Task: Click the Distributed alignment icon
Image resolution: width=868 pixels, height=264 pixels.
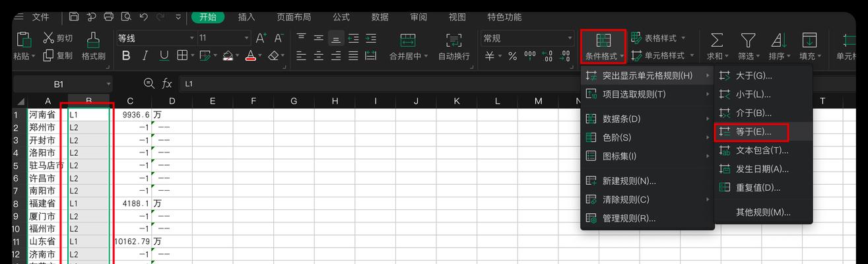Action: 371,56
